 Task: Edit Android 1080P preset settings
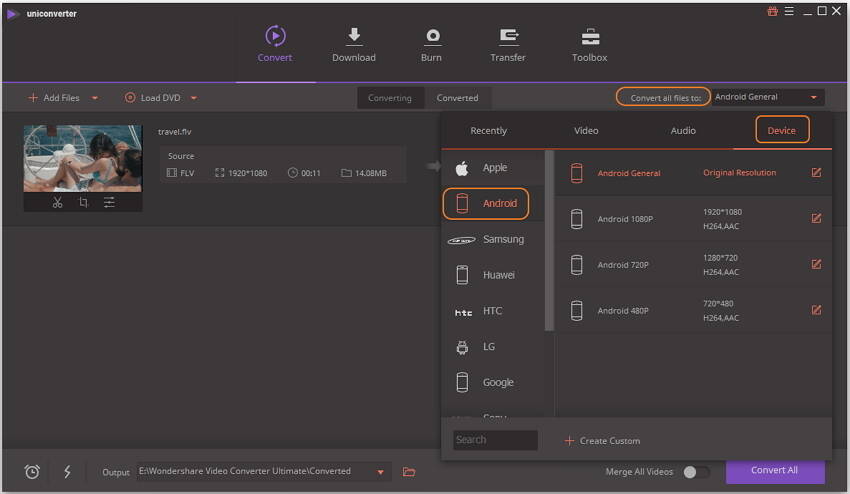816,218
